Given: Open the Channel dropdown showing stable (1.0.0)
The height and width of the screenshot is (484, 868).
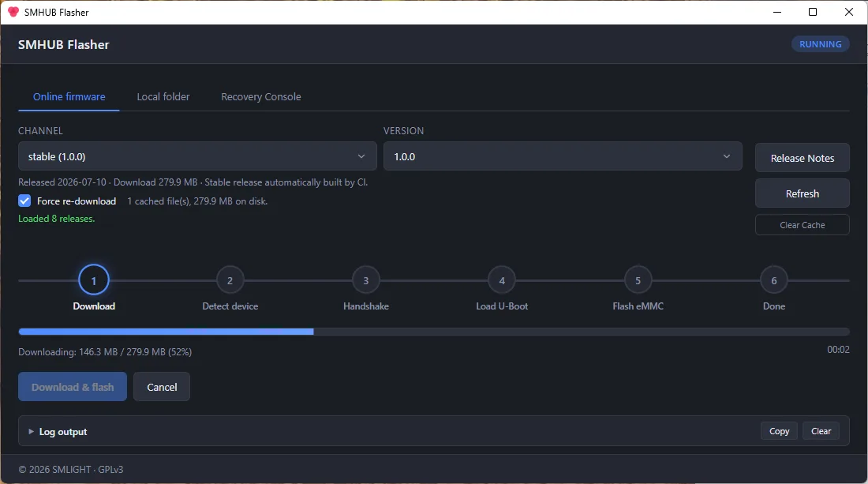Looking at the screenshot, I should coord(197,156).
